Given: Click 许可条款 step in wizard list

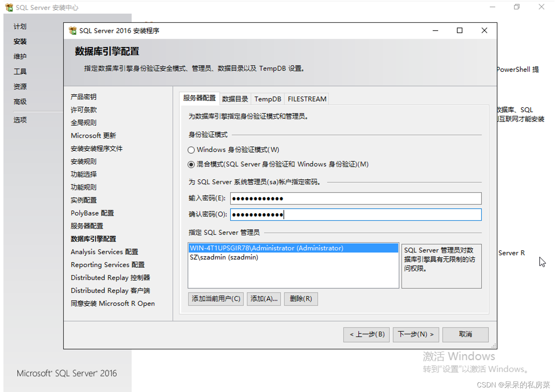Looking at the screenshot, I should click(83, 110).
